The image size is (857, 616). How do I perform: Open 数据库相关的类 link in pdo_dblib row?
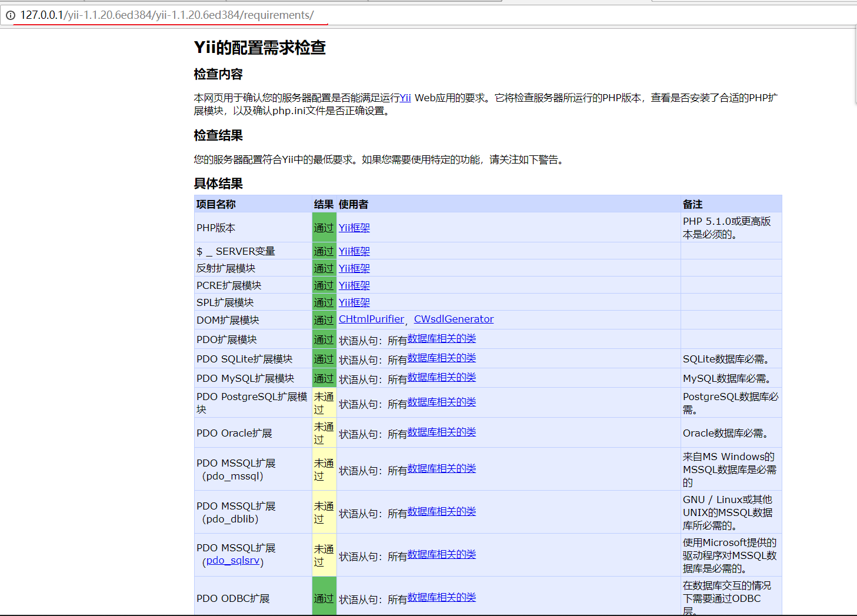point(442,511)
